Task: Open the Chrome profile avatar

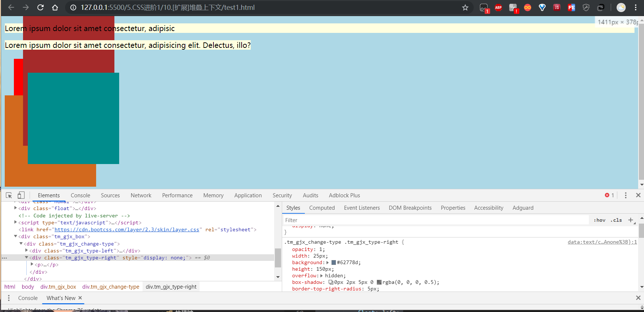Action: (621, 7)
